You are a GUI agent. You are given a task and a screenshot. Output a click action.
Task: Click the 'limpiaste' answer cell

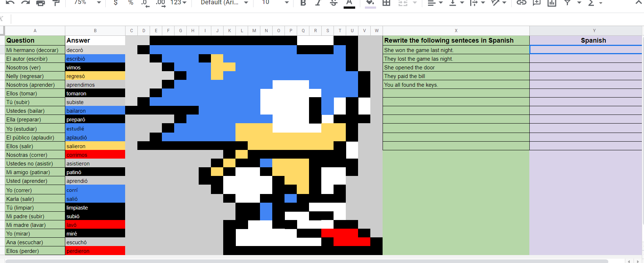pyautogui.click(x=95, y=207)
